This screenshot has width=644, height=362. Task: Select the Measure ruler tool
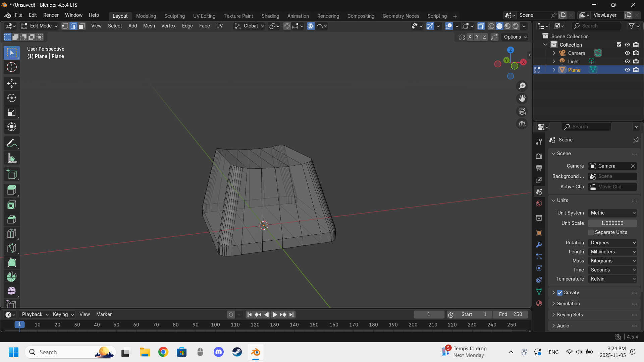(12, 158)
